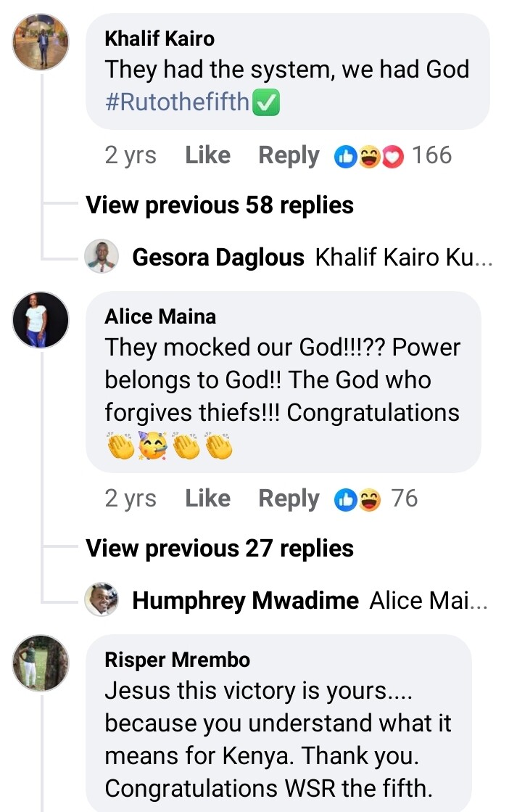Reply to Khalif Kairo's comment

tap(289, 156)
